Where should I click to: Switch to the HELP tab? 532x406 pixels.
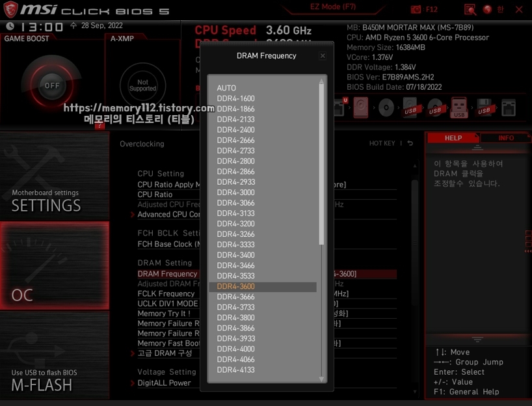pyautogui.click(x=453, y=138)
